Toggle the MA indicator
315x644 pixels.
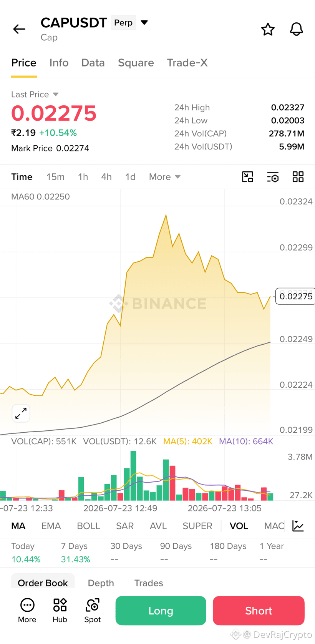click(18, 526)
